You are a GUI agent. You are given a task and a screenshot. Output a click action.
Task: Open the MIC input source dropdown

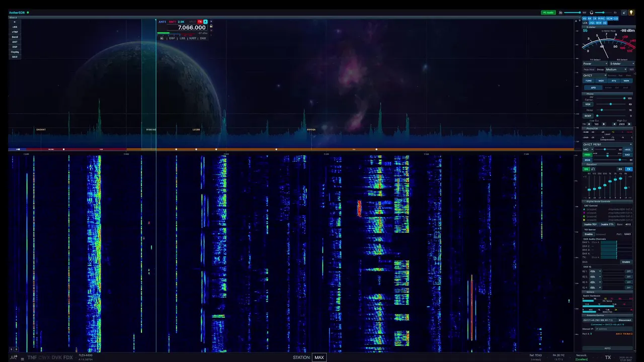pyautogui.click(x=588, y=149)
